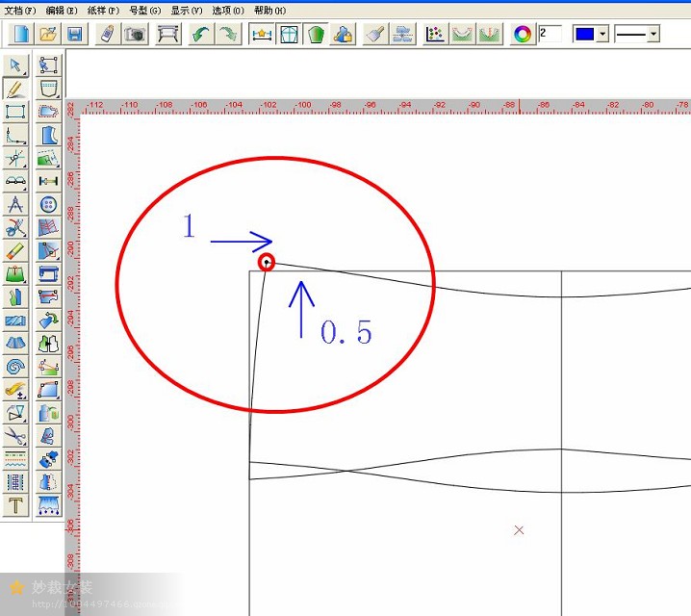The image size is (691, 616).
Task: Click the pocket shape tool
Action: point(48,89)
